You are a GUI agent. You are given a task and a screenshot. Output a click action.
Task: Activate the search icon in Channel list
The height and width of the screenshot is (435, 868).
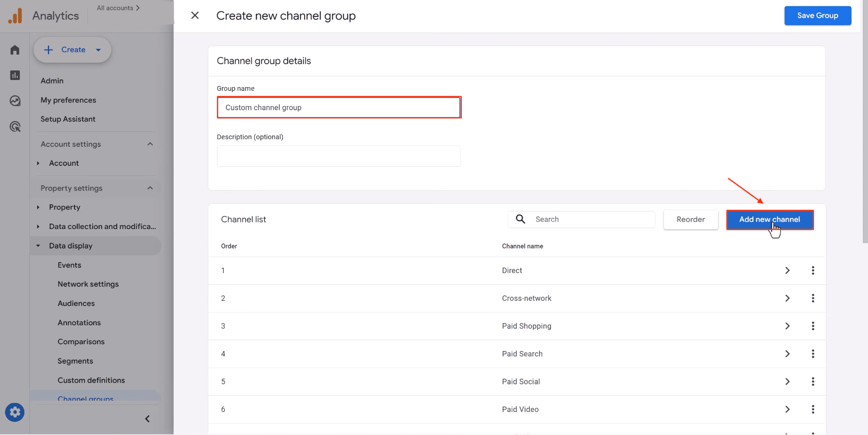(520, 219)
